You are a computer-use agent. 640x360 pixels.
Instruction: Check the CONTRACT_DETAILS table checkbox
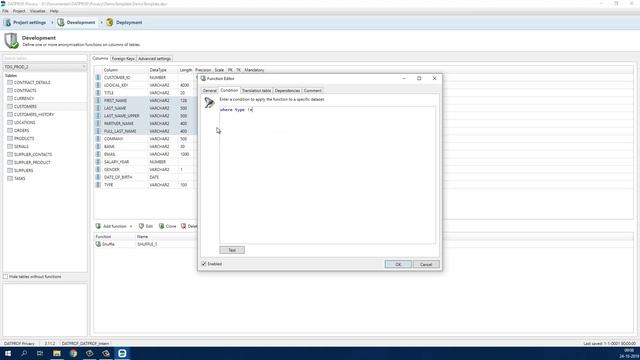10,82
